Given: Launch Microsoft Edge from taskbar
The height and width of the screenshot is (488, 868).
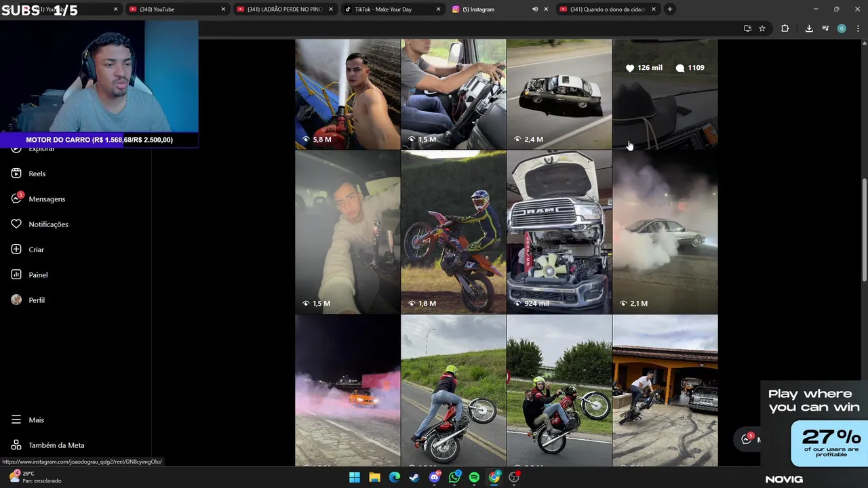Looking at the screenshot, I should pos(395,477).
